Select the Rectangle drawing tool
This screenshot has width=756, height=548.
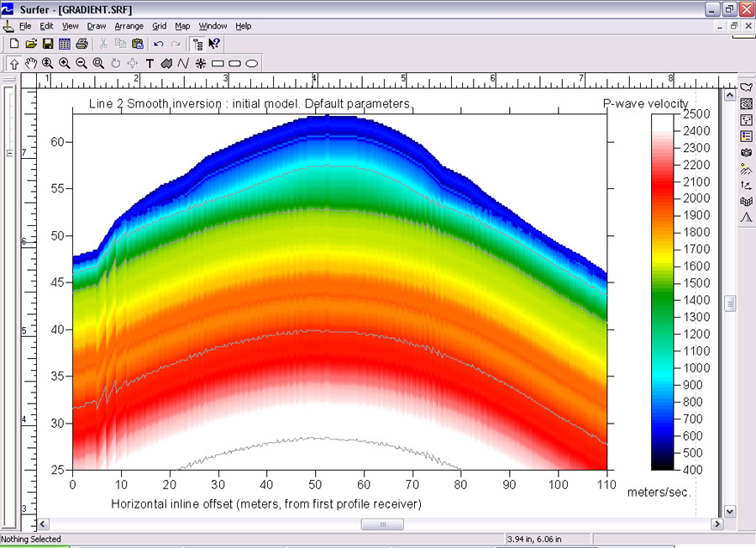218,63
